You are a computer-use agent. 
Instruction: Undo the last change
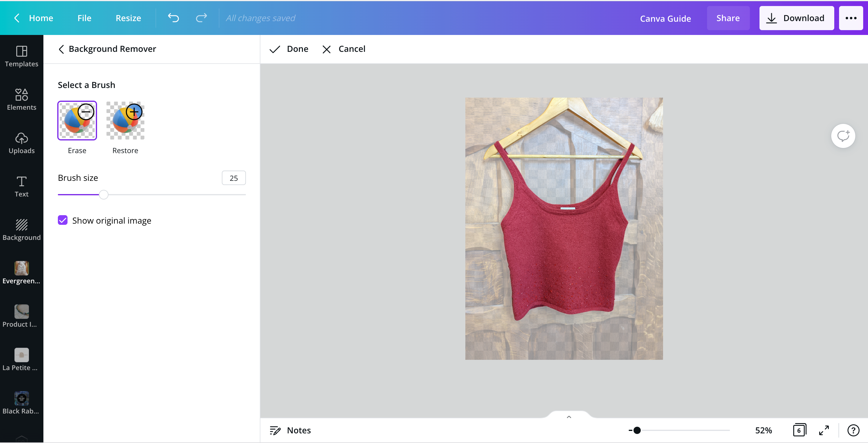173,18
